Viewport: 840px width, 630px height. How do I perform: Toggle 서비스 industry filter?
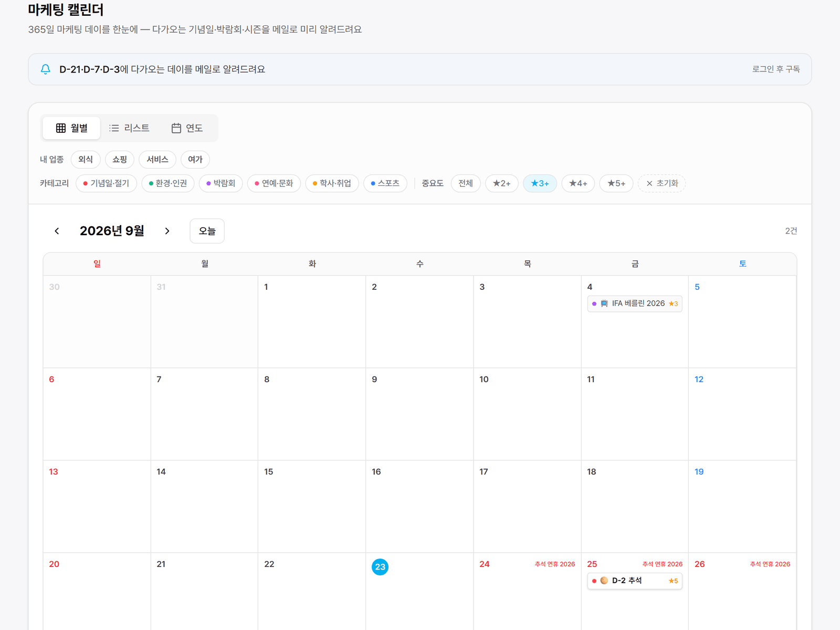tap(157, 160)
